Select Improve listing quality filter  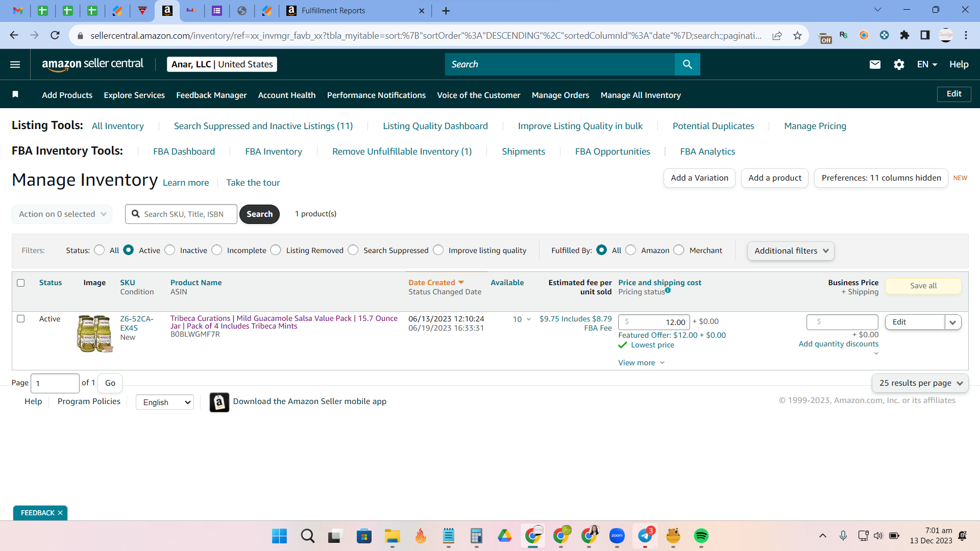(x=438, y=250)
